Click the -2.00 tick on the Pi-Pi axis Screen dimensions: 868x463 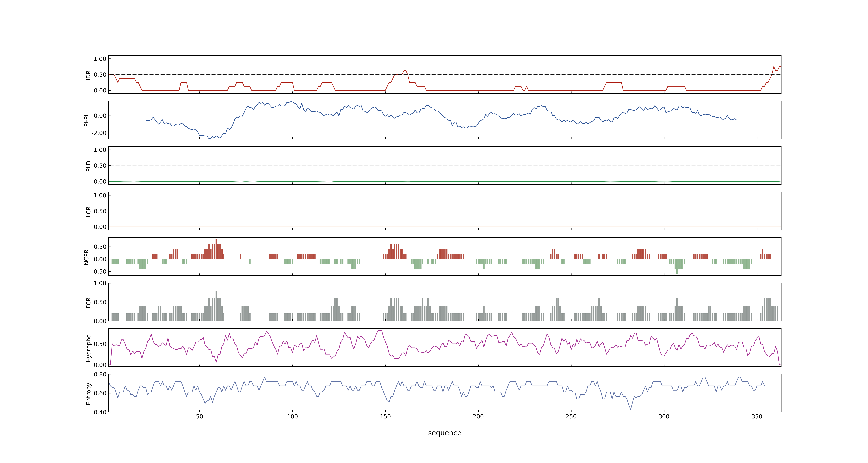pos(99,133)
